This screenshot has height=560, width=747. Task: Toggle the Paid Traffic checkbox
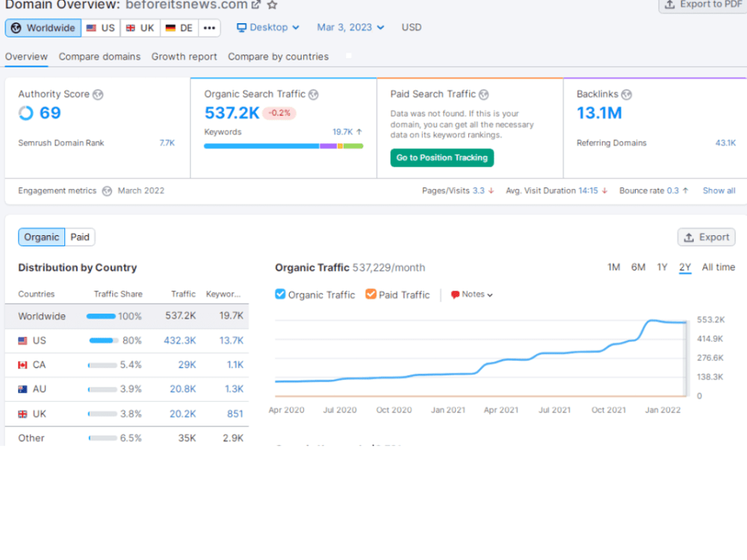tap(371, 294)
